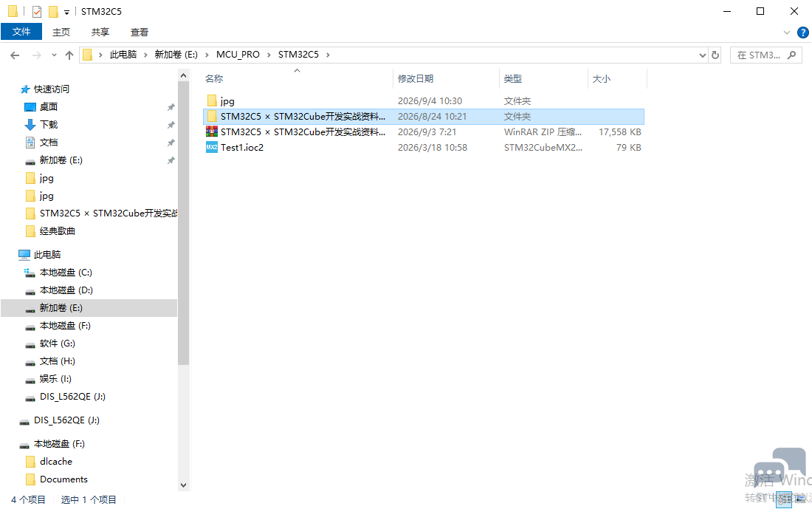
Task: Click the 17,558 KB size cell
Action: pos(620,132)
